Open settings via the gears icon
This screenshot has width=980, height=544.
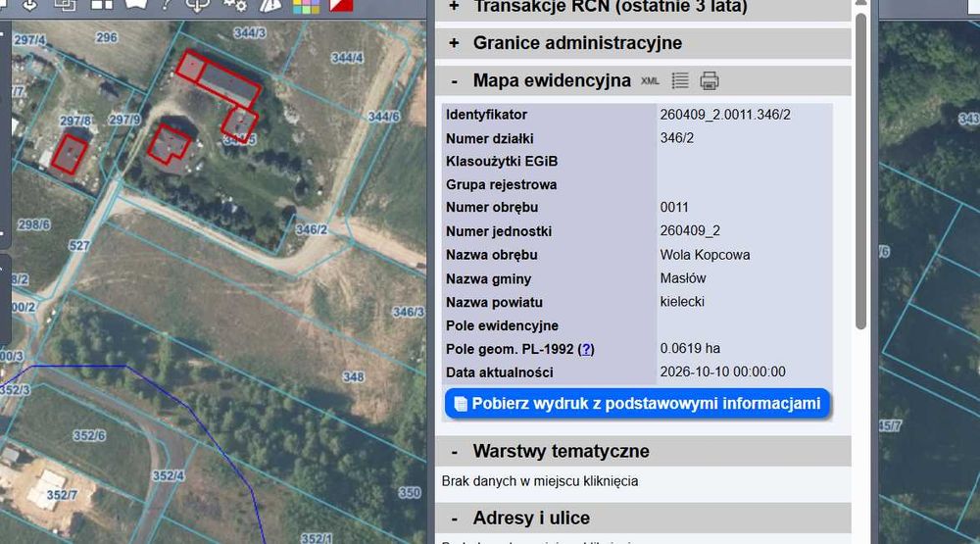(x=235, y=6)
